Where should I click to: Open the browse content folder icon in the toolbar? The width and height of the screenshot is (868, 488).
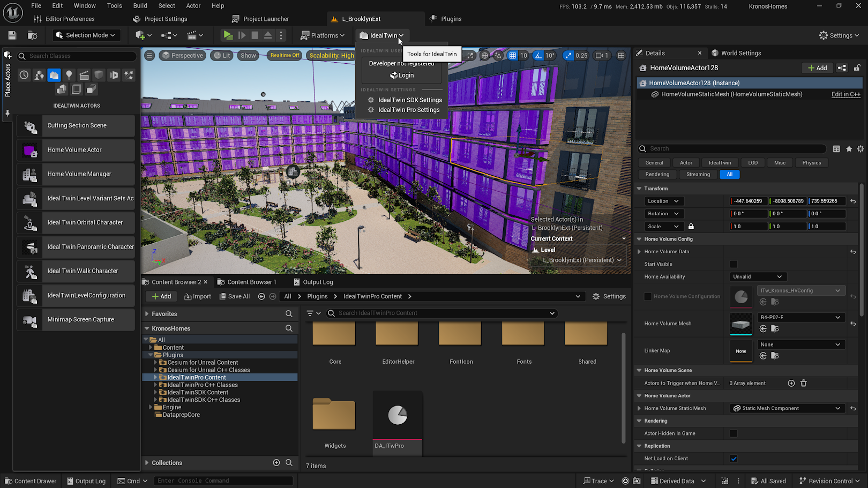tap(33, 35)
